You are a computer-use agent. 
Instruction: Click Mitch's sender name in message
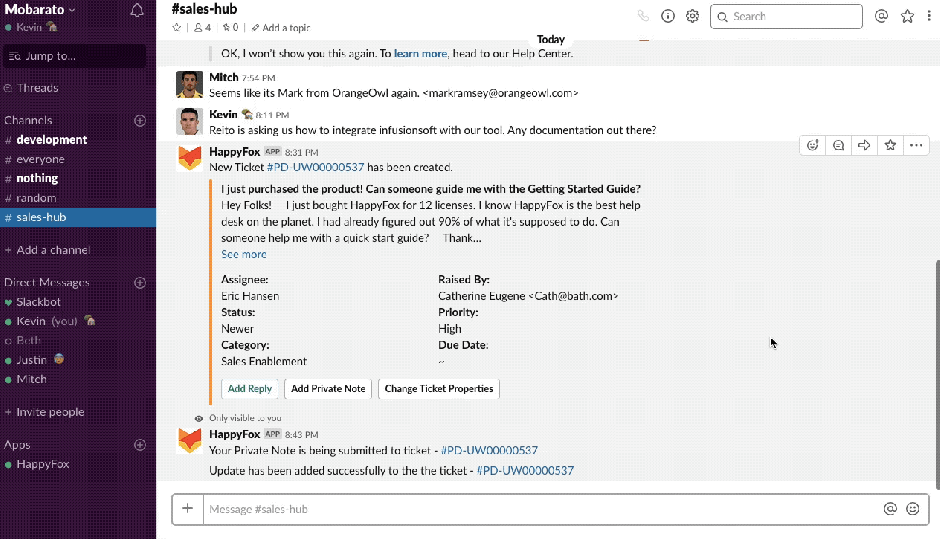[x=224, y=77]
